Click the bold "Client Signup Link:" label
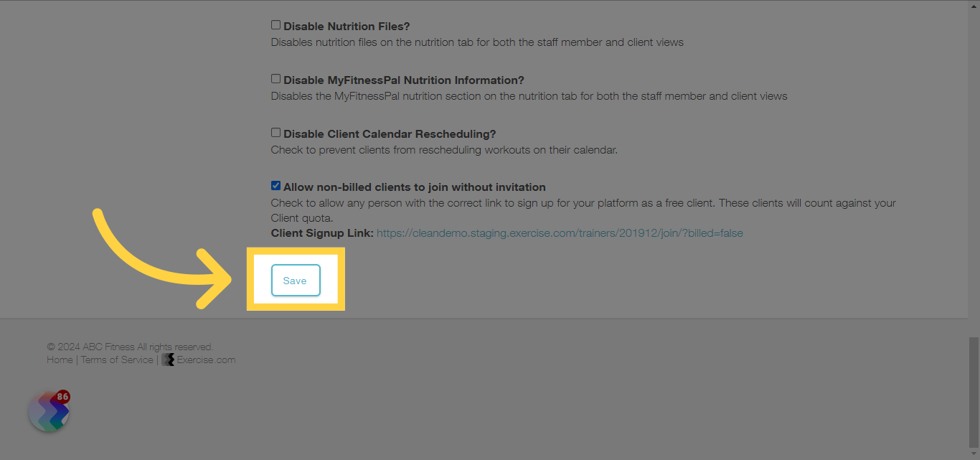This screenshot has height=460, width=980. [322, 233]
